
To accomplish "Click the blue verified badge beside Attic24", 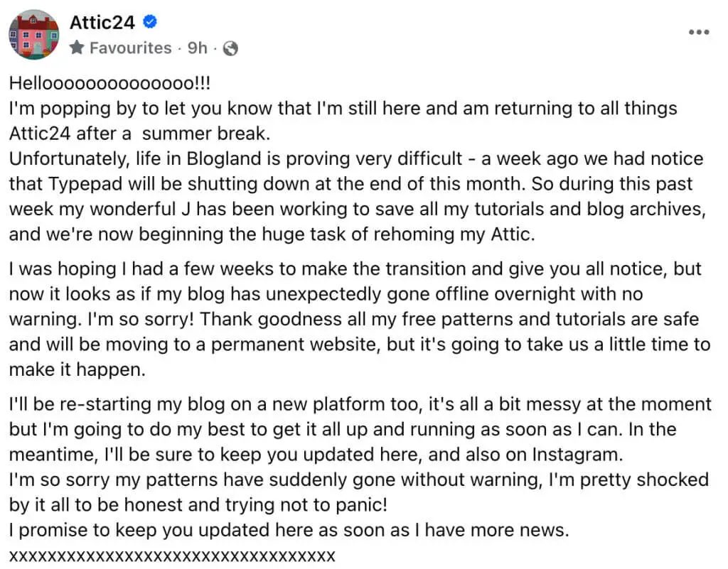I will click(149, 22).
